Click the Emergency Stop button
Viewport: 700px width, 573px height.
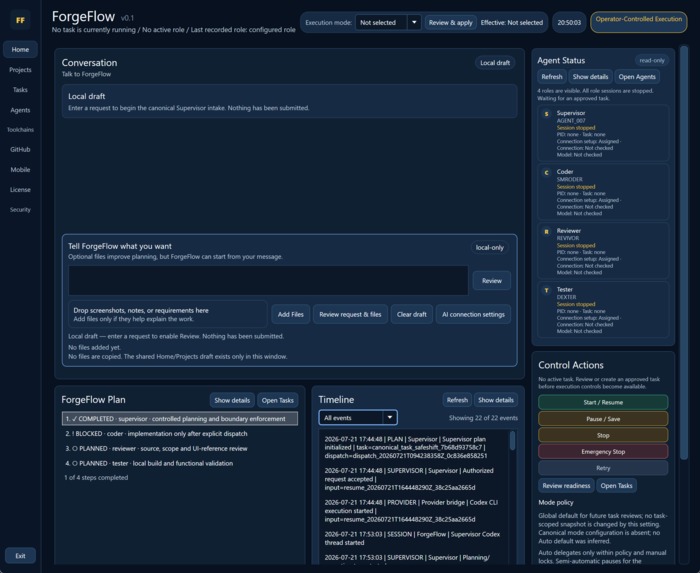pos(603,452)
